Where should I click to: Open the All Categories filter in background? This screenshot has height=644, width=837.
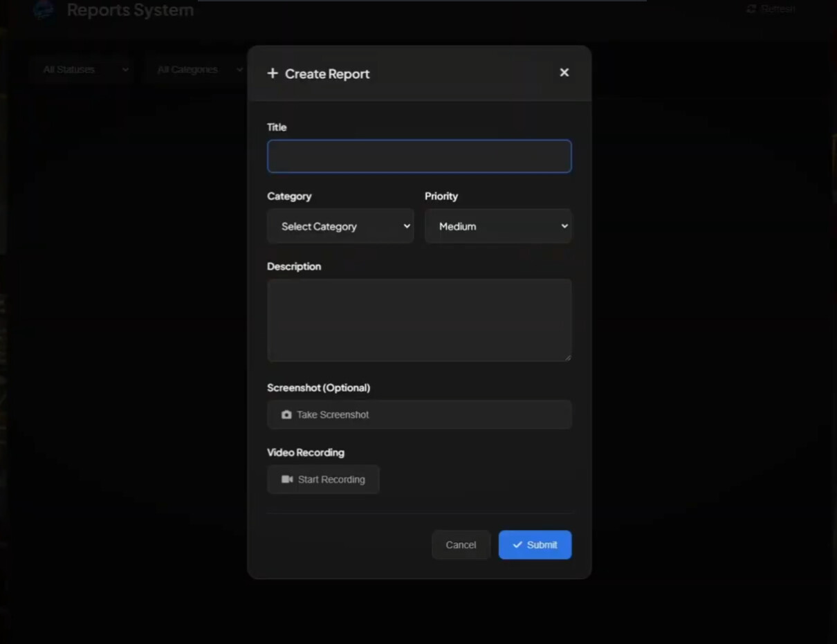point(197,70)
